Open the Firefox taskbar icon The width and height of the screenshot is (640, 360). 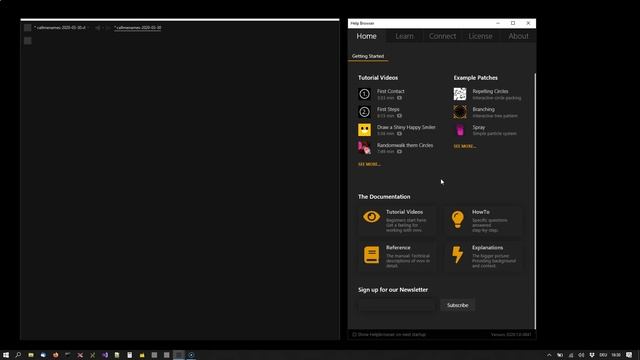[x=56, y=355]
